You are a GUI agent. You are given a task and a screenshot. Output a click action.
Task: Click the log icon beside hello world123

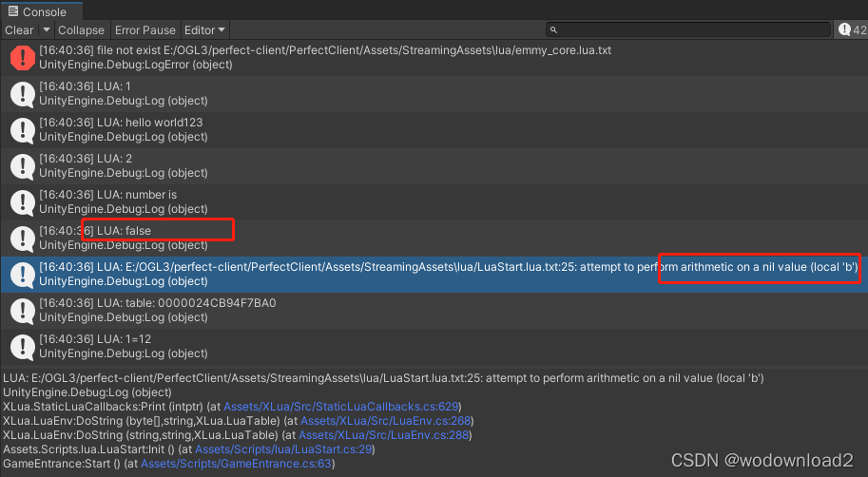click(23, 130)
